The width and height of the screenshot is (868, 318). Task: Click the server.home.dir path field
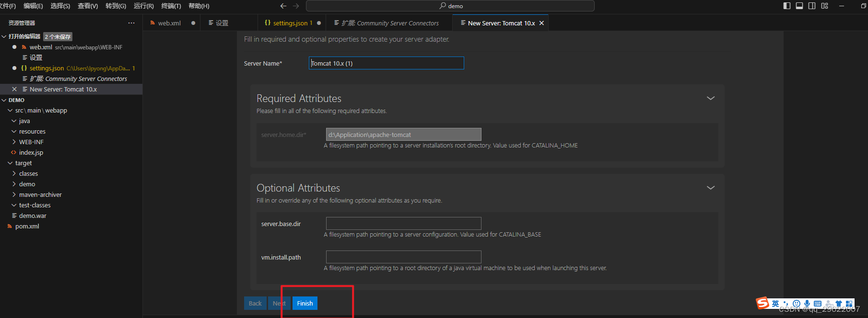pos(403,135)
